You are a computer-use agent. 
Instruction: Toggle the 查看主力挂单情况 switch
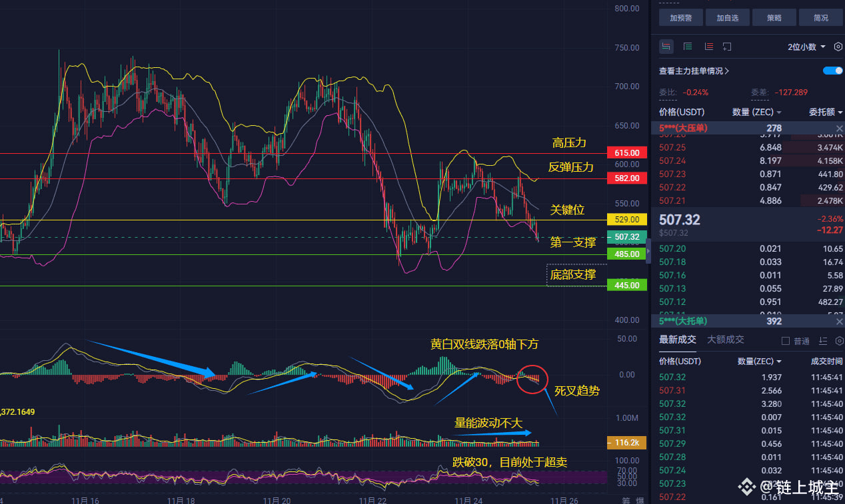coord(832,71)
